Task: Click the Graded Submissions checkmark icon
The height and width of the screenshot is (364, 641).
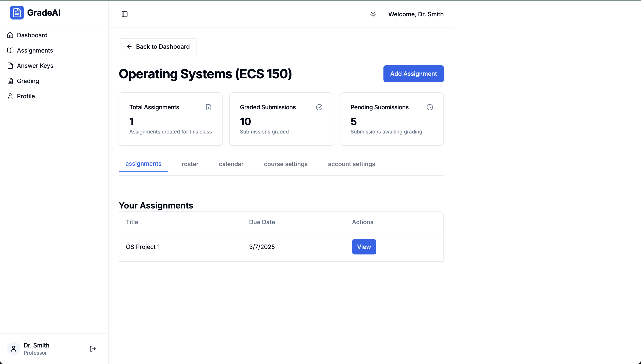Action: [319, 107]
